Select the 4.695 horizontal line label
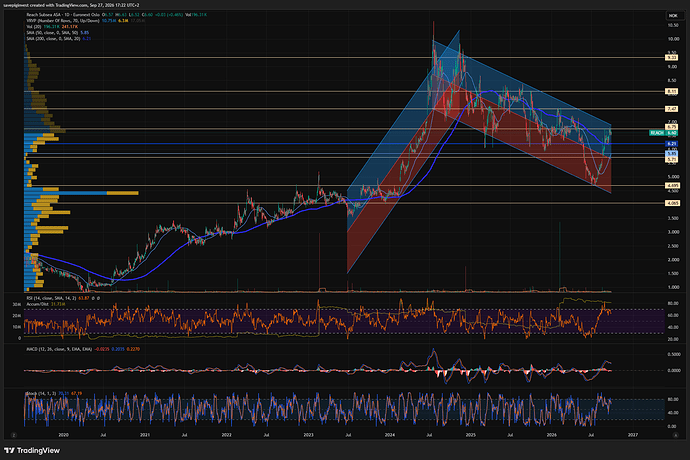The height and width of the screenshot is (460, 690). [672, 186]
